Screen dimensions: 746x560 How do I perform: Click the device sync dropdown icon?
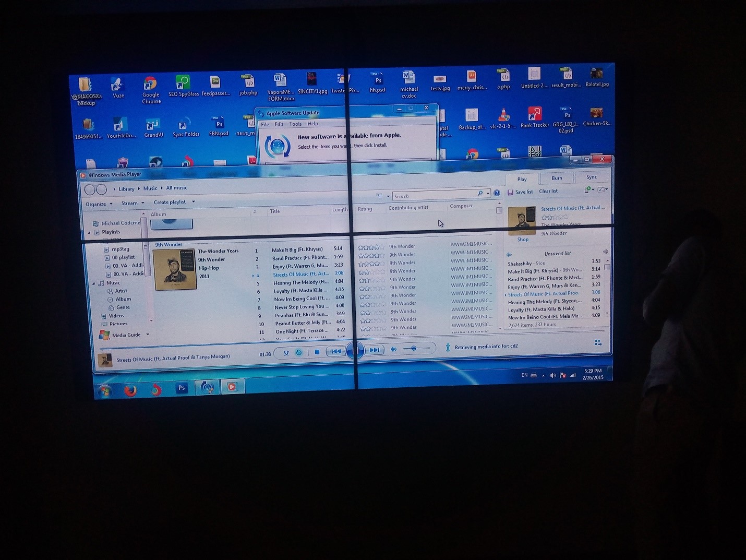pos(589,189)
